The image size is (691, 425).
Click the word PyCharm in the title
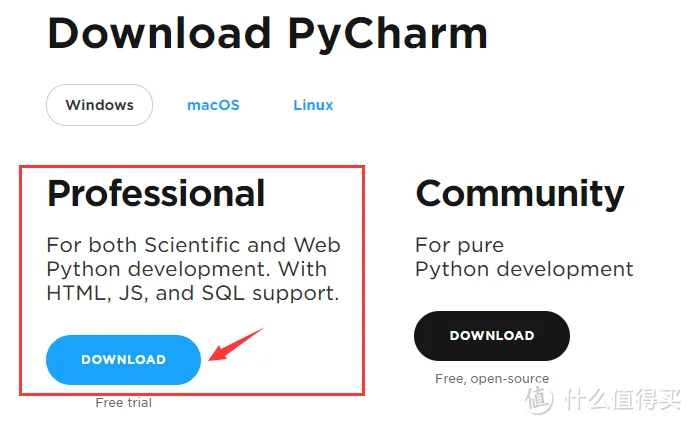click(388, 34)
